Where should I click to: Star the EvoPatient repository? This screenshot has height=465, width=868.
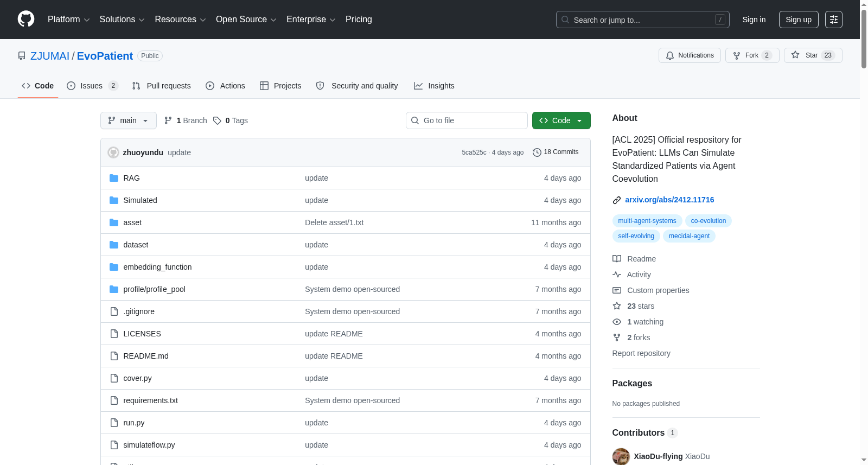(813, 55)
